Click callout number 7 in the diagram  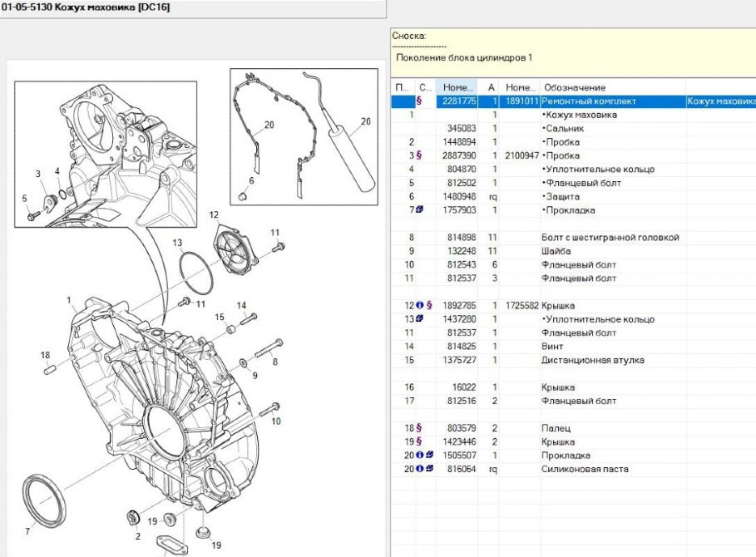27,530
